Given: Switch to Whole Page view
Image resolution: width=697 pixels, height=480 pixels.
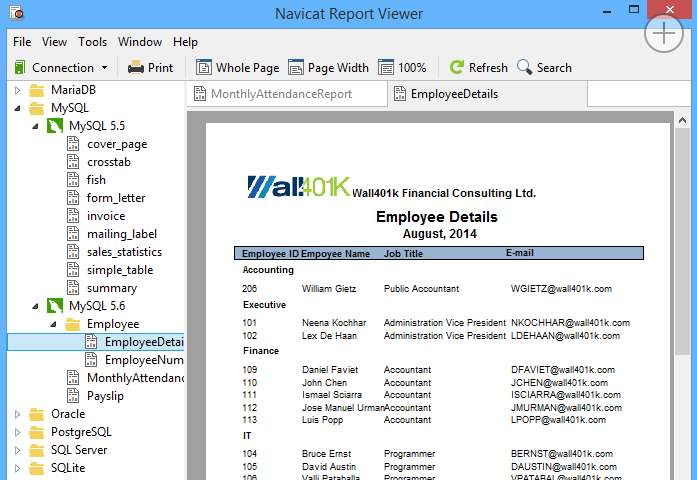Looking at the screenshot, I should pyautogui.click(x=237, y=68).
